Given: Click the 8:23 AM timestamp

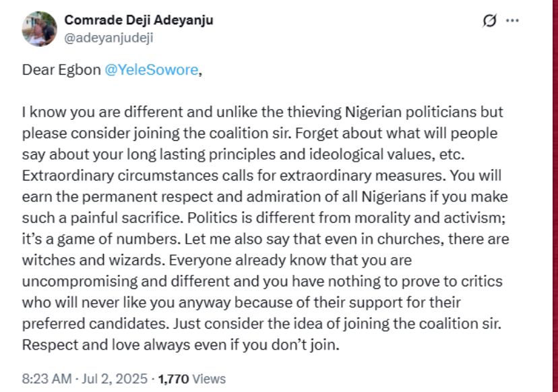Looking at the screenshot, I should (46, 379).
